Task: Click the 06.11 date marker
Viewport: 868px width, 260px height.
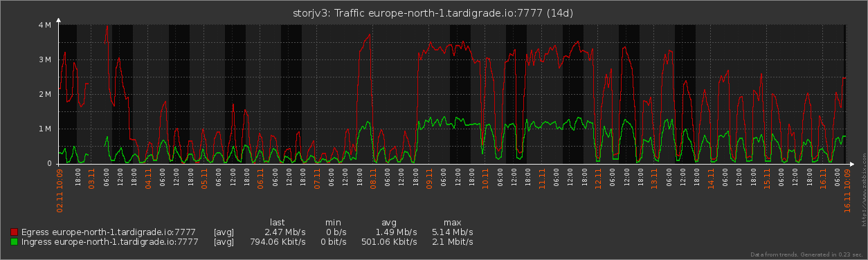Action: pyautogui.click(x=260, y=178)
